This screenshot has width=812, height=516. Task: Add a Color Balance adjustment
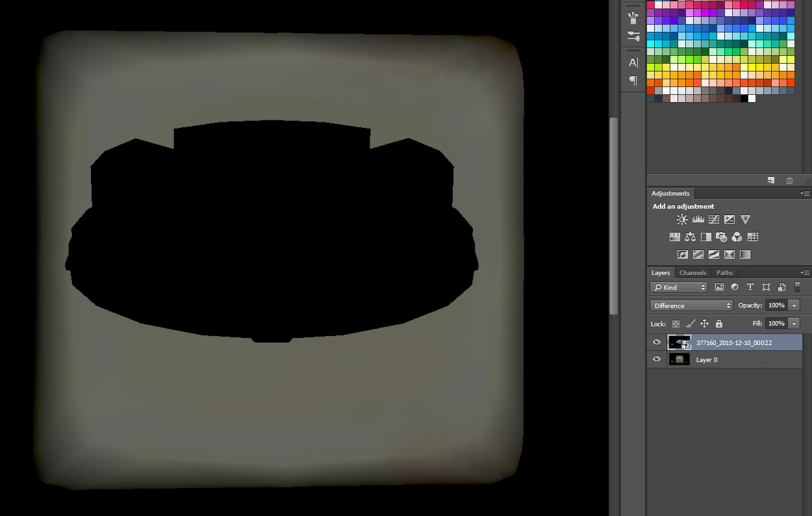tap(691, 237)
